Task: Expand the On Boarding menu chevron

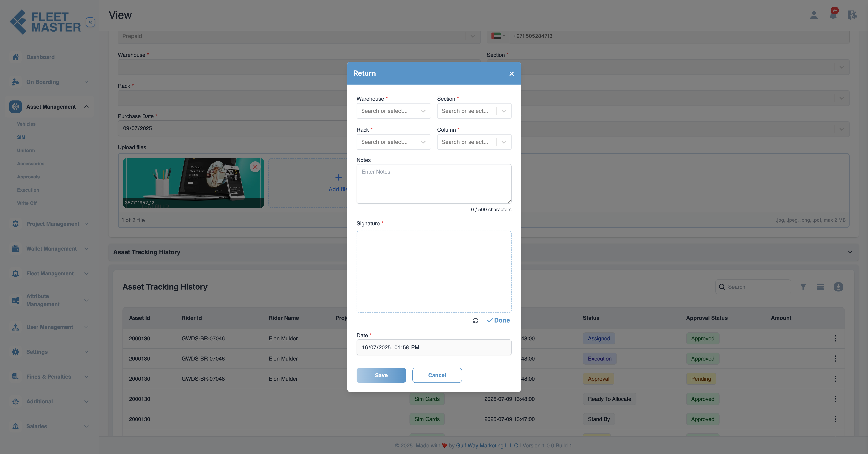Action: pos(86,82)
